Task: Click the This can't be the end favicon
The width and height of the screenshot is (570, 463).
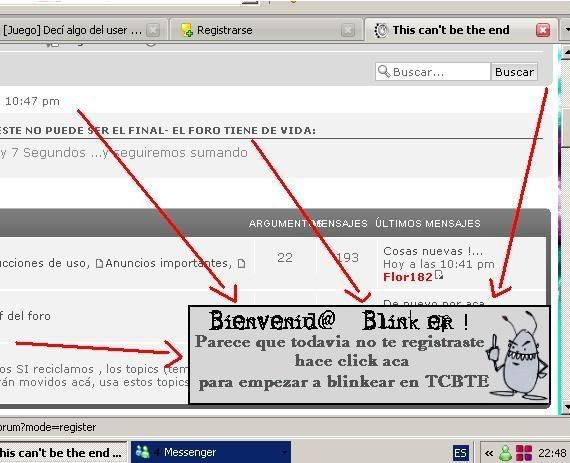Action: [381, 30]
